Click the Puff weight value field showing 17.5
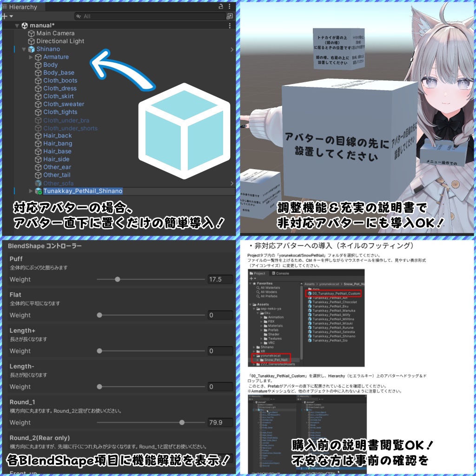 (x=218, y=279)
